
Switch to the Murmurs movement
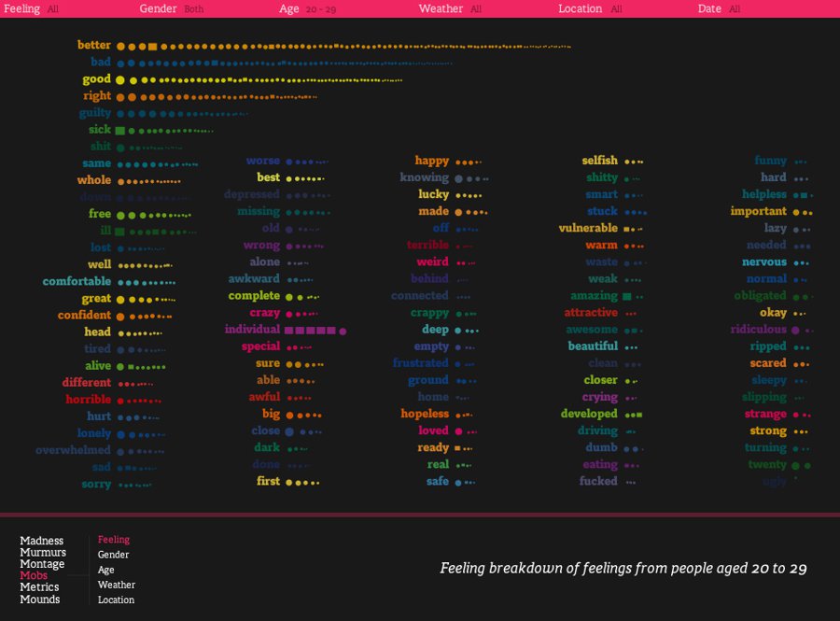43,553
